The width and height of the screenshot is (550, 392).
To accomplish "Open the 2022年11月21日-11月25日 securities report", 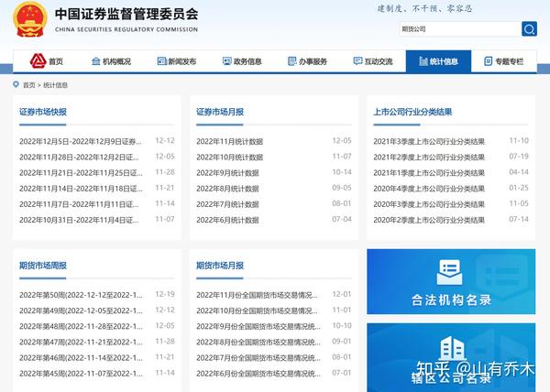I will pyautogui.click(x=81, y=173).
